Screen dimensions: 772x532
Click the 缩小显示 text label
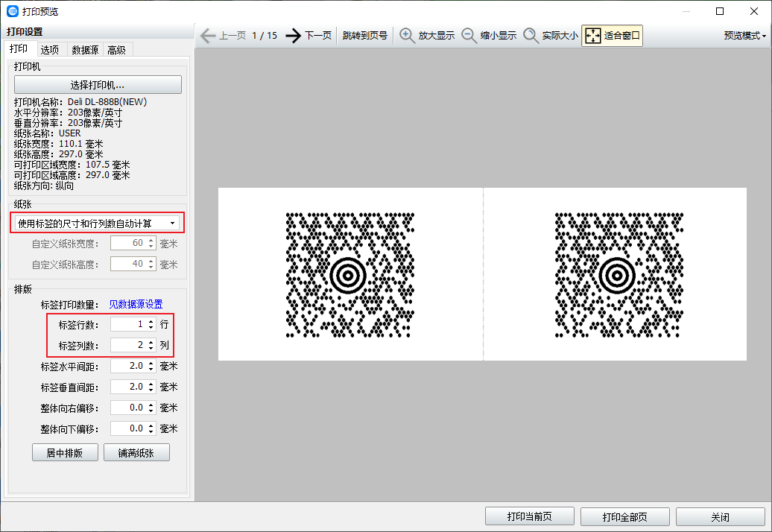click(499, 36)
